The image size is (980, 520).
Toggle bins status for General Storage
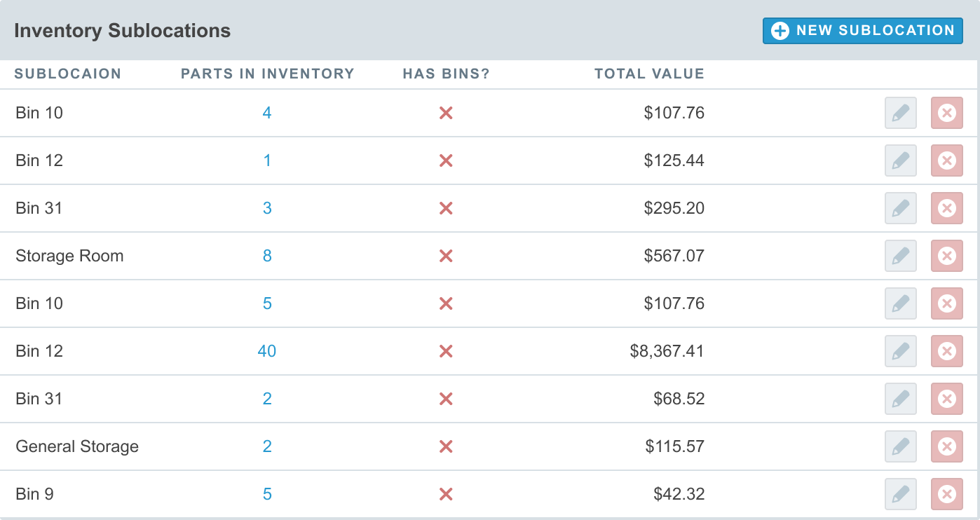[x=446, y=446]
